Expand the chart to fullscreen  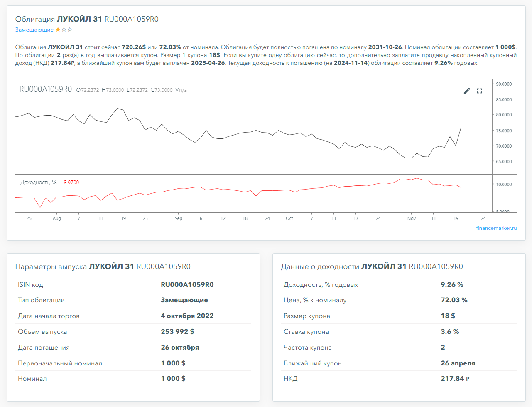[479, 91]
